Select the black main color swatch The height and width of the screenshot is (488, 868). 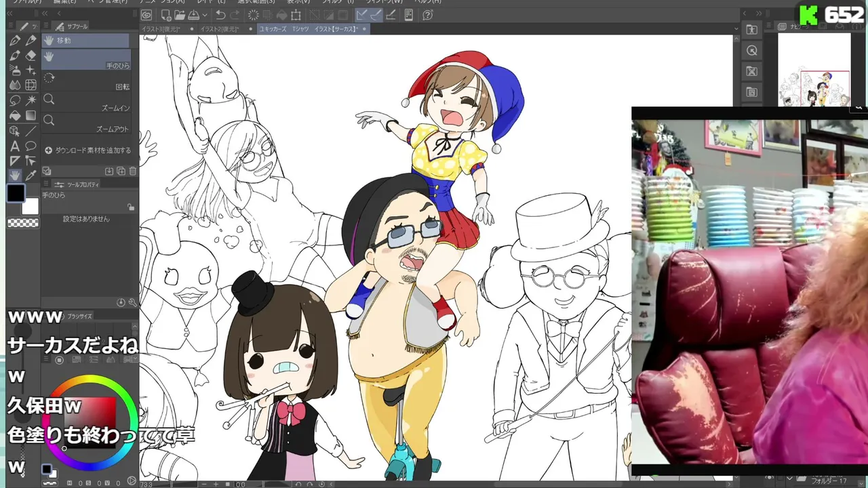coord(16,194)
